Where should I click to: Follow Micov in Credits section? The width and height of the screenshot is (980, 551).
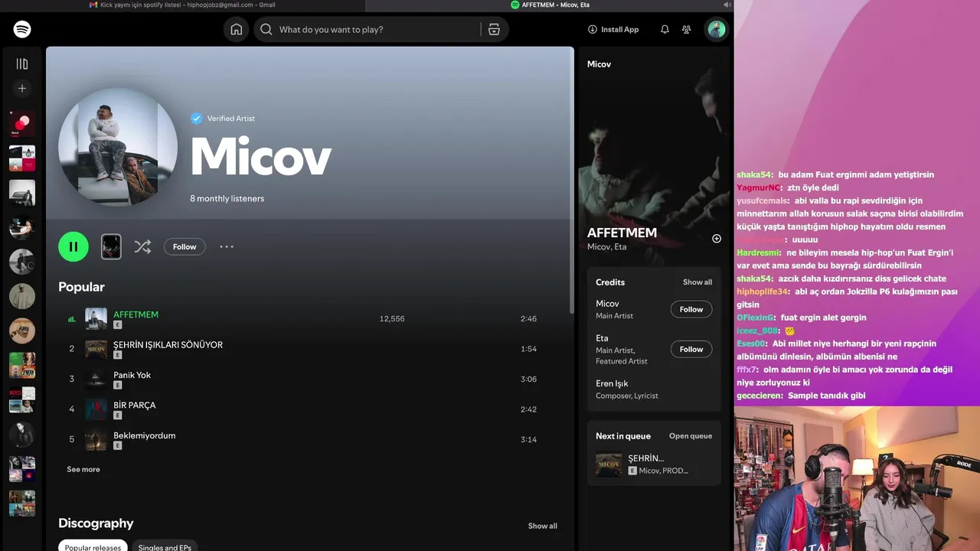pos(691,309)
